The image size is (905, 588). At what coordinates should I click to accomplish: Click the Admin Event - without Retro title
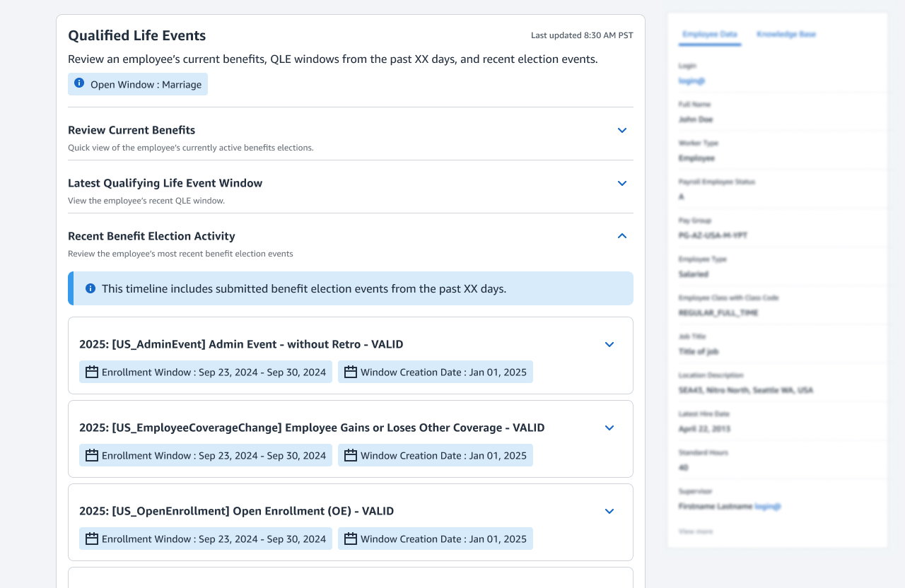pos(241,344)
